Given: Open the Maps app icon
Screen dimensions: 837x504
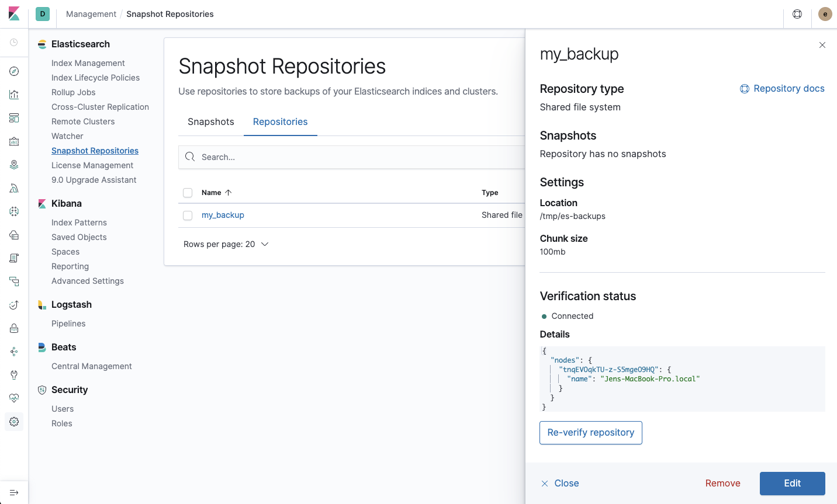Looking at the screenshot, I should [x=14, y=164].
